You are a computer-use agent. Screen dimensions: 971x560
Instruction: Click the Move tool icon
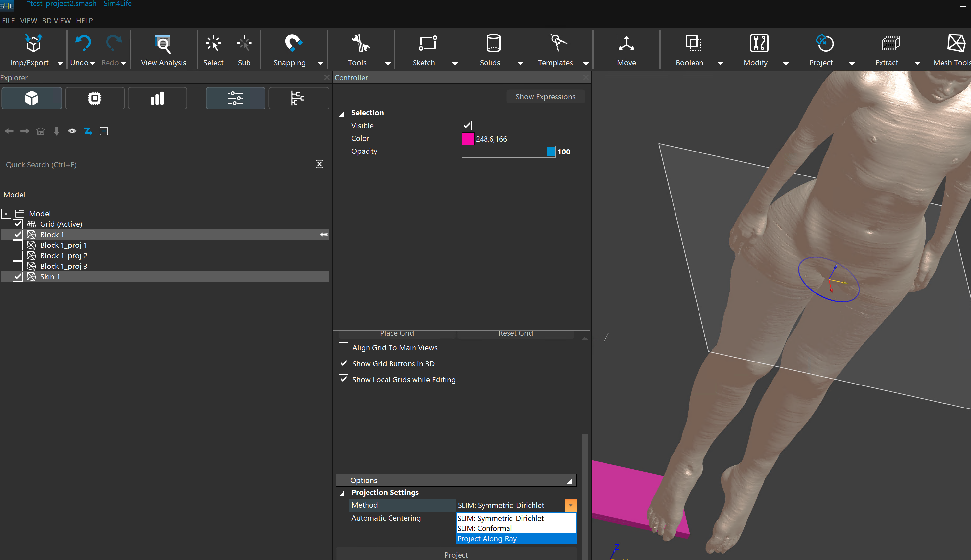[626, 43]
